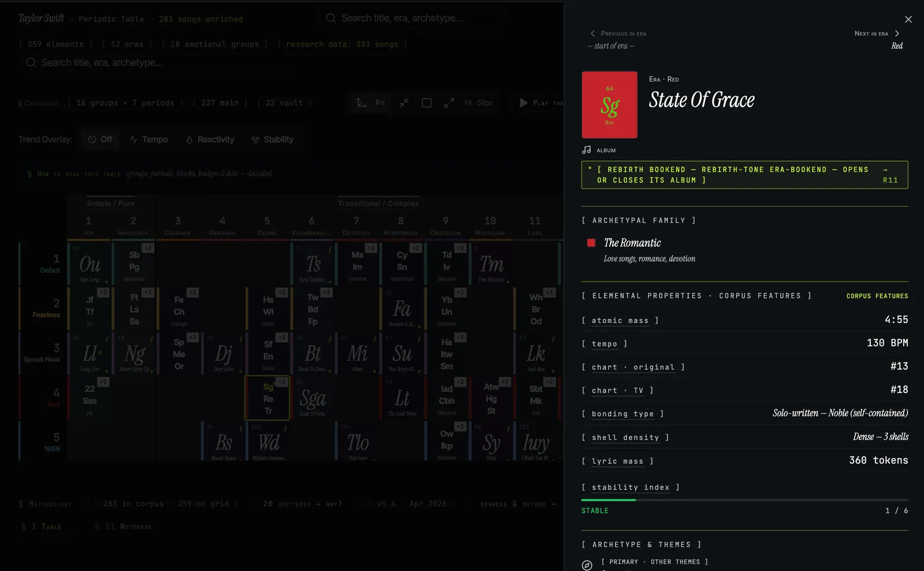Expand the highlighted Sg Re Tr stack

coord(268,398)
